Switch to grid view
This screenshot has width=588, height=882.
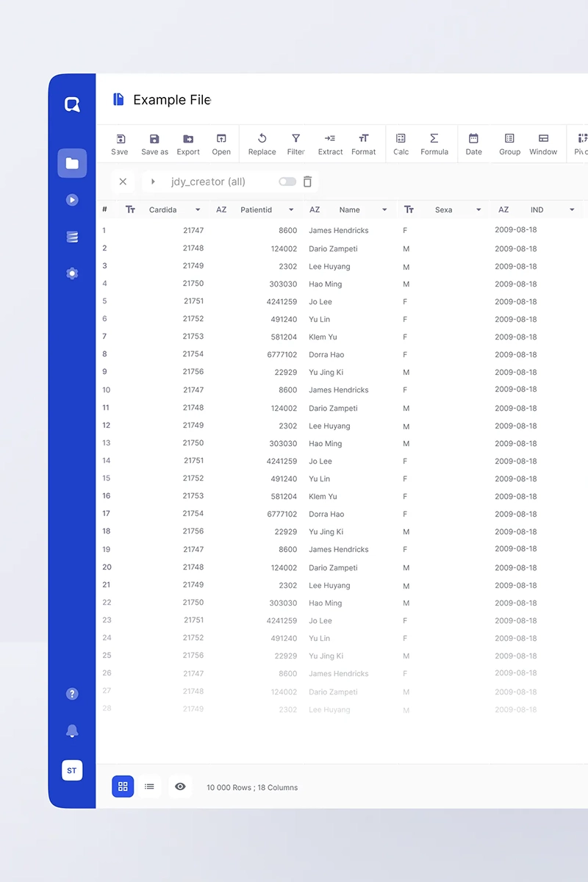[123, 786]
